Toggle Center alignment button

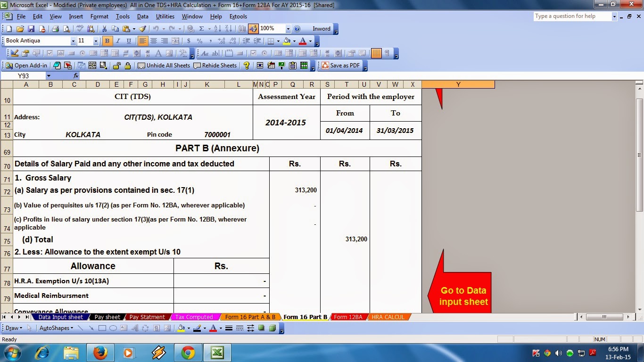pos(154,41)
